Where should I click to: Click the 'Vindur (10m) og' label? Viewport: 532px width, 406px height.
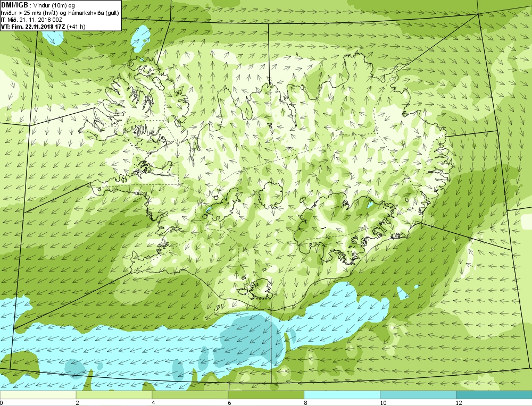54,5
